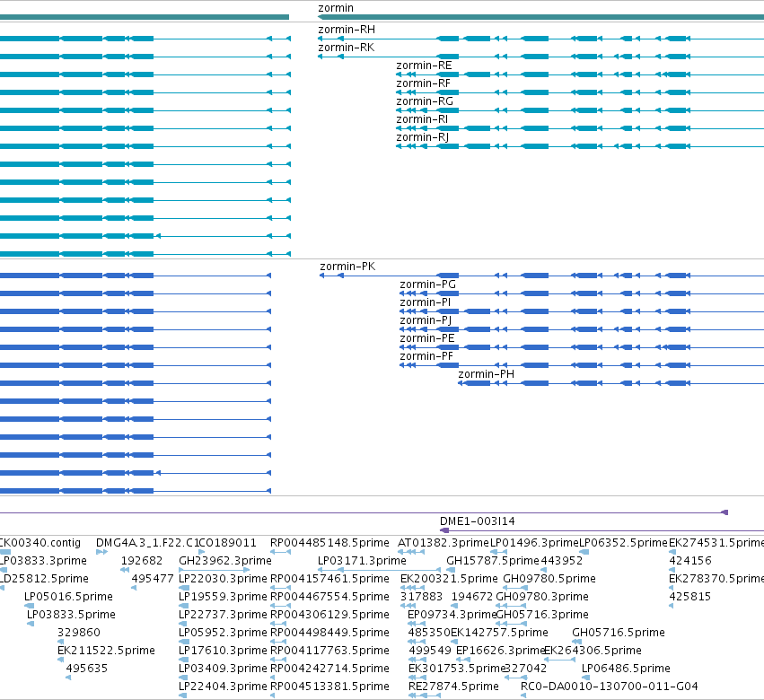Click the RE27874.5prime EST label

(453, 687)
